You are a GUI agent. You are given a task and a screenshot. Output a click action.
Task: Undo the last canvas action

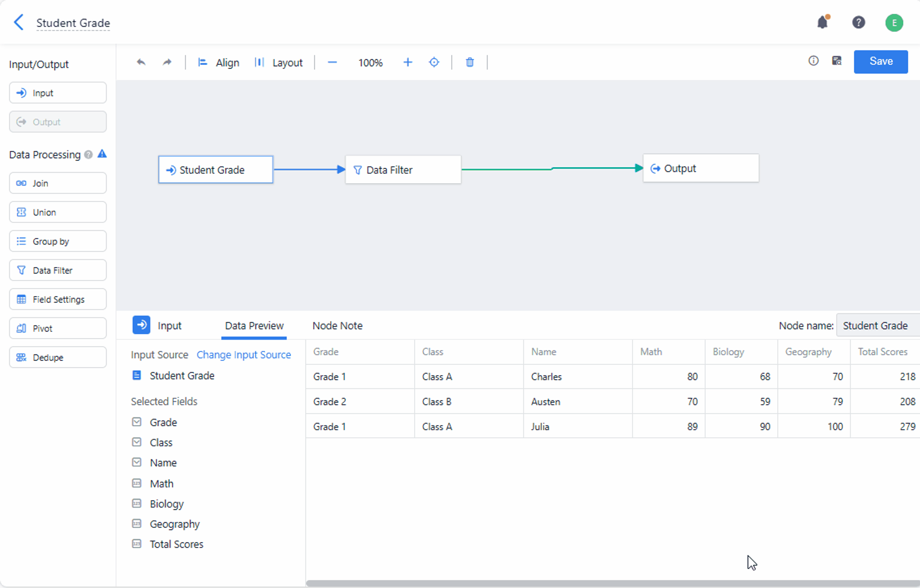[x=141, y=62]
